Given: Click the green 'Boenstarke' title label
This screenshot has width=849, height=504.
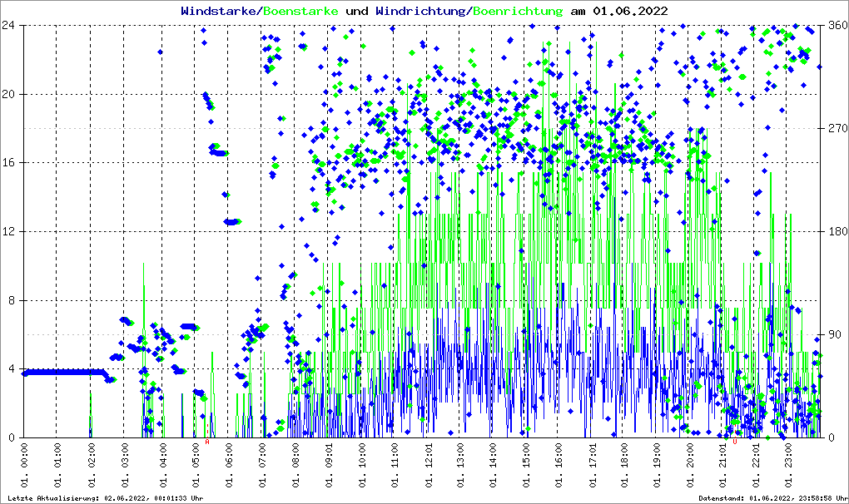Looking at the screenshot, I should tap(300, 11).
